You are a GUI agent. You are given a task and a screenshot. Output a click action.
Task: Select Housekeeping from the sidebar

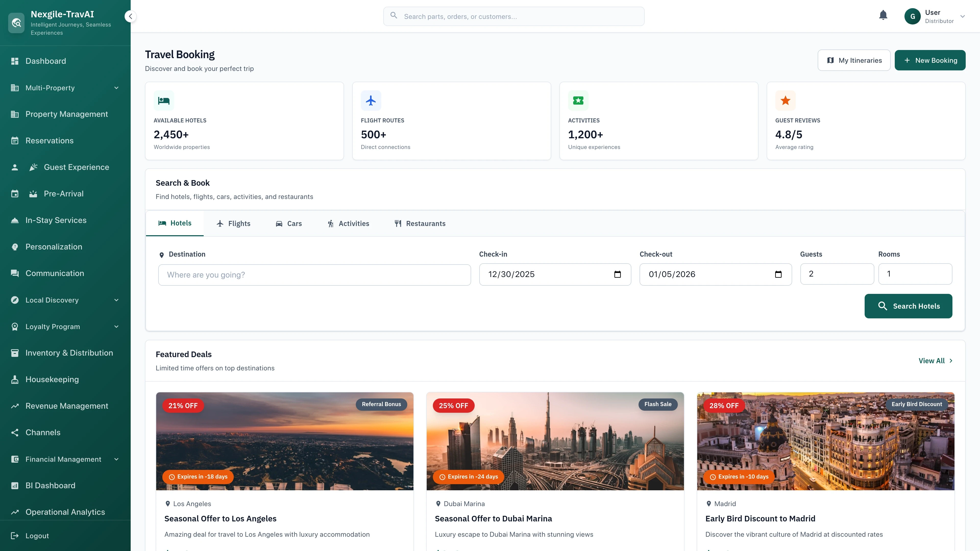pyautogui.click(x=52, y=379)
